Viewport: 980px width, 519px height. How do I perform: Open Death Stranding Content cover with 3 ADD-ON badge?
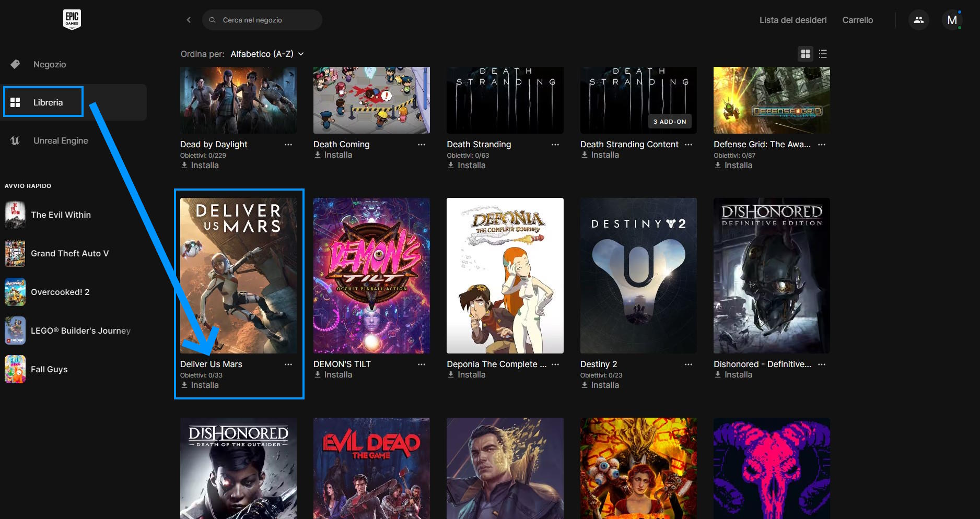click(638, 100)
